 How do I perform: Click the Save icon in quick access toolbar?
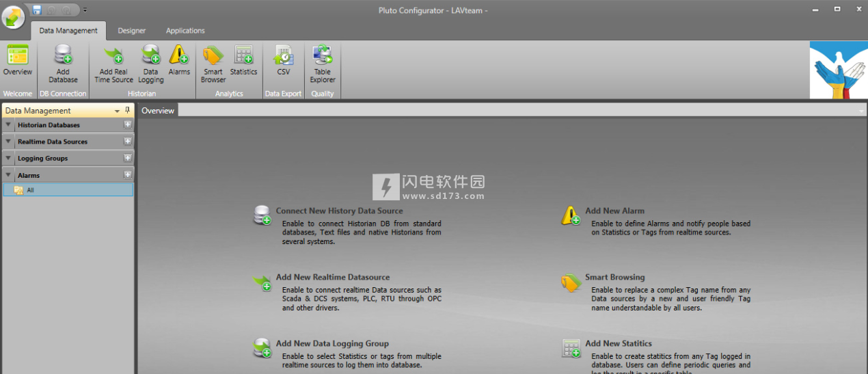pyautogui.click(x=37, y=10)
